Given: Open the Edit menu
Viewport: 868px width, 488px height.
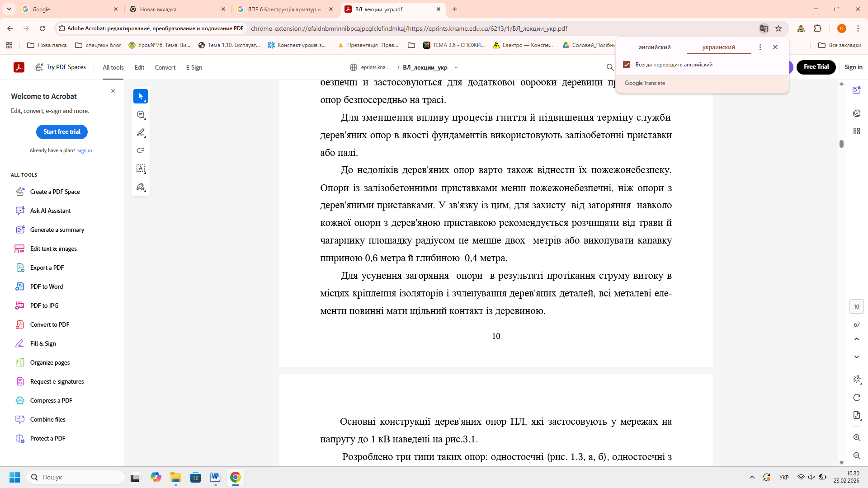Looking at the screenshot, I should pos(139,67).
